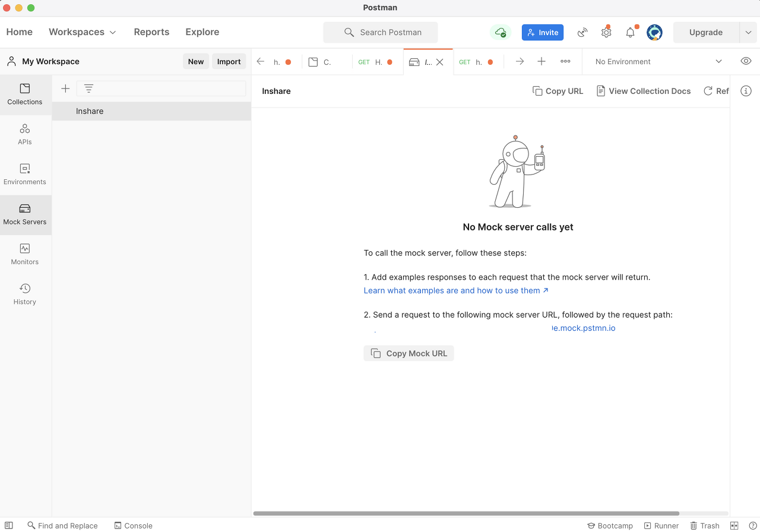Expand the Workspaces dropdown
The image size is (760, 532).
[83, 32]
